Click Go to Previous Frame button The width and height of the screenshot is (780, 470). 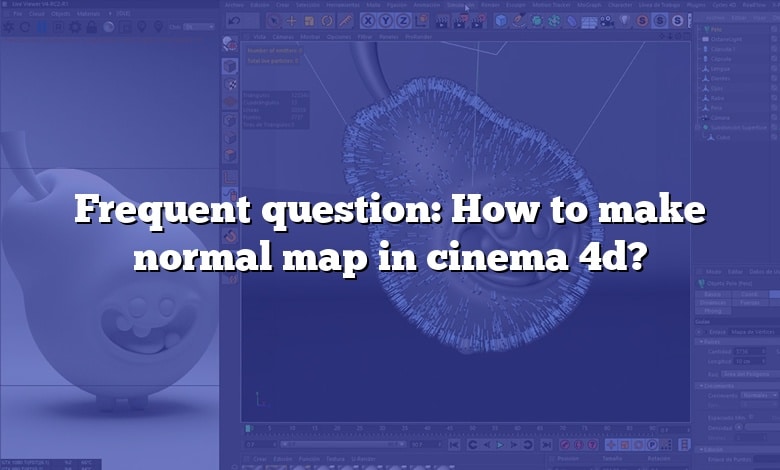point(487,445)
